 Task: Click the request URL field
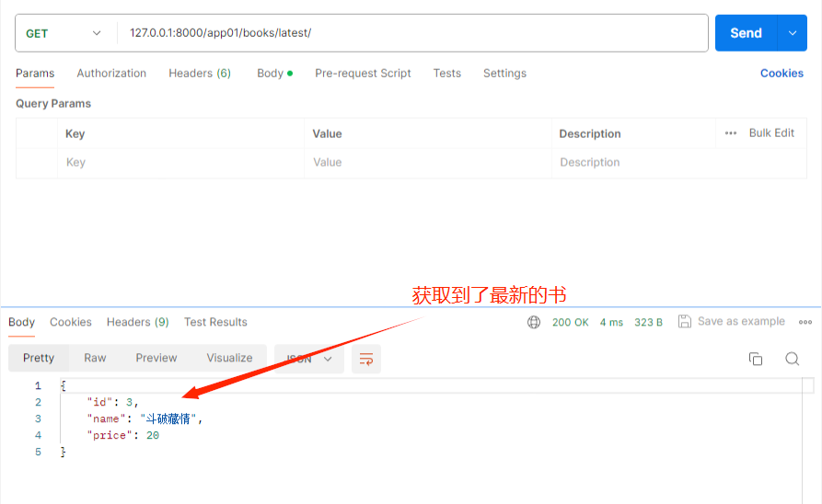pos(412,33)
